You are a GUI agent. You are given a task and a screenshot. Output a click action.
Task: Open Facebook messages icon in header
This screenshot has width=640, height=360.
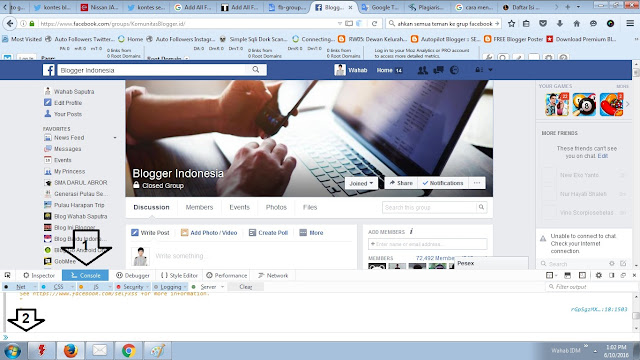click(x=438, y=70)
